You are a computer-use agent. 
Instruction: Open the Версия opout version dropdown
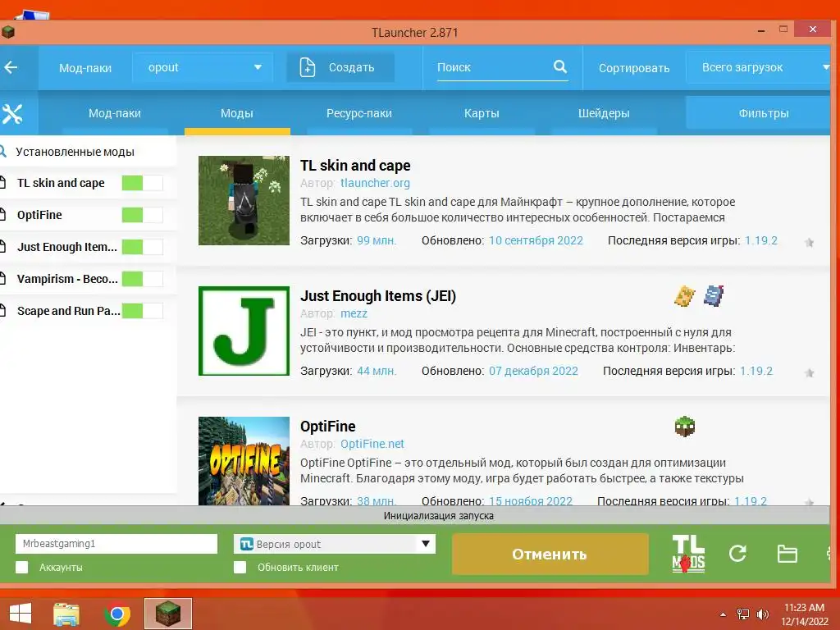[335, 544]
